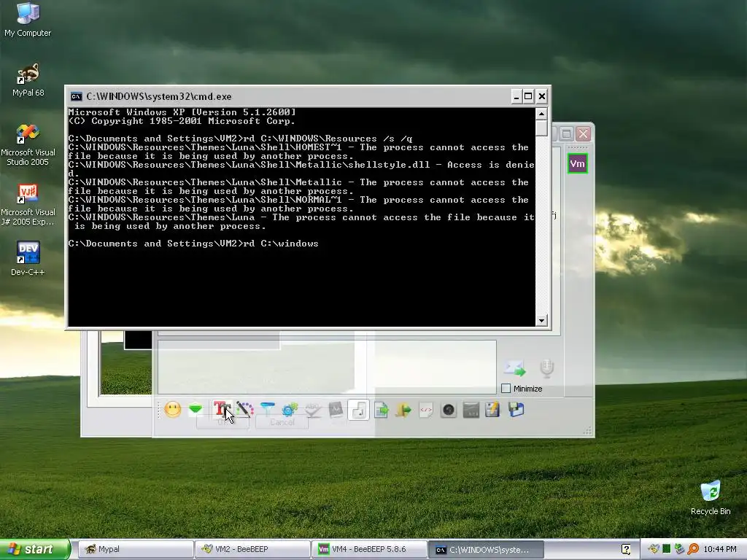
Task: Click the orange magnifier tray icon
Action: pos(693,549)
